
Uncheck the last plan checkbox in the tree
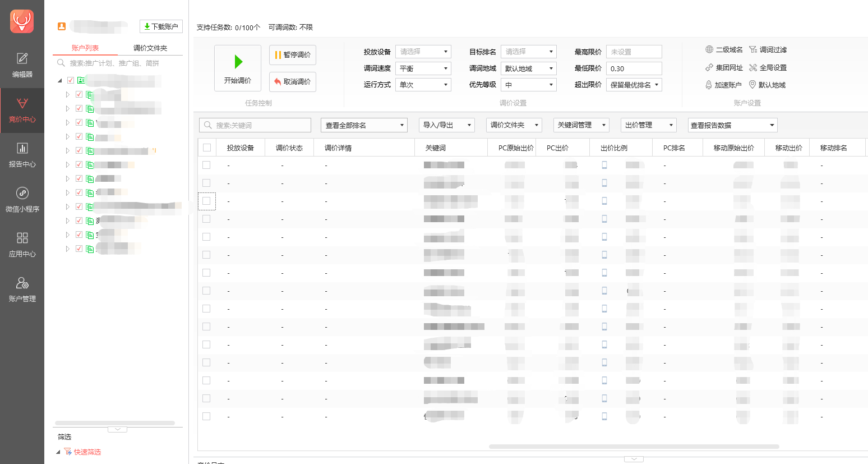[x=79, y=249]
